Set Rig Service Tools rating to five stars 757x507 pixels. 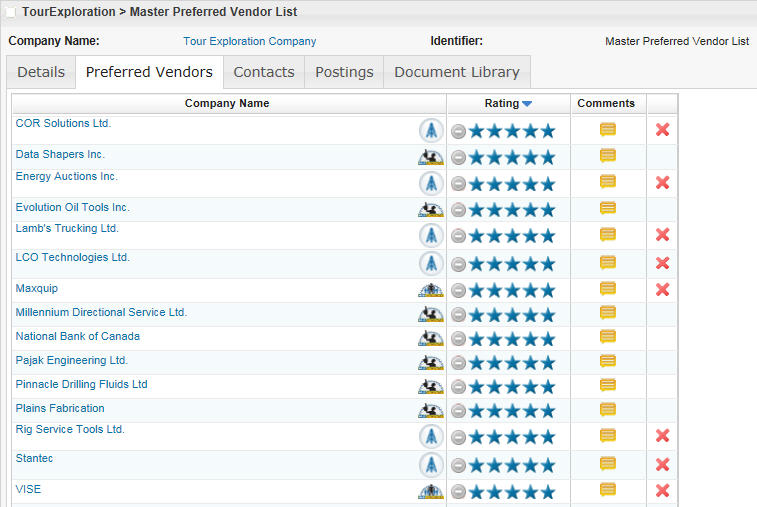pyautogui.click(x=546, y=436)
